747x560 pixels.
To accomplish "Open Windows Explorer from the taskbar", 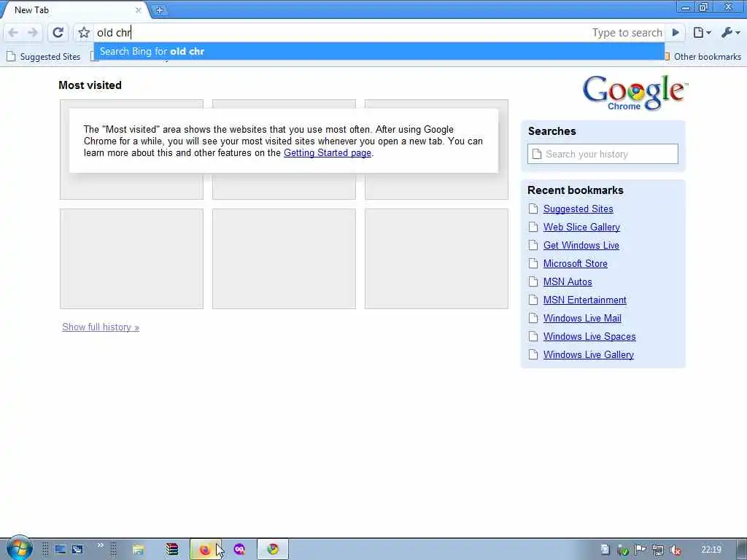I will pyautogui.click(x=138, y=550).
